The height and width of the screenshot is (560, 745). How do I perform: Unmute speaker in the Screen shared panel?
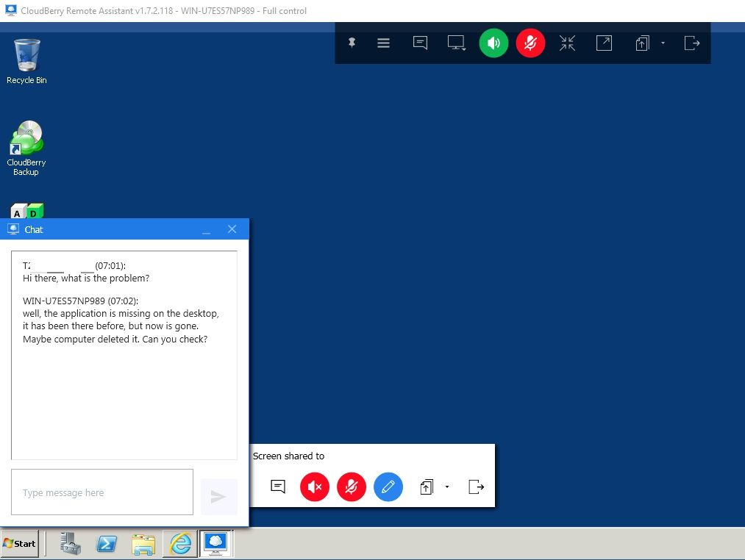tap(315, 487)
